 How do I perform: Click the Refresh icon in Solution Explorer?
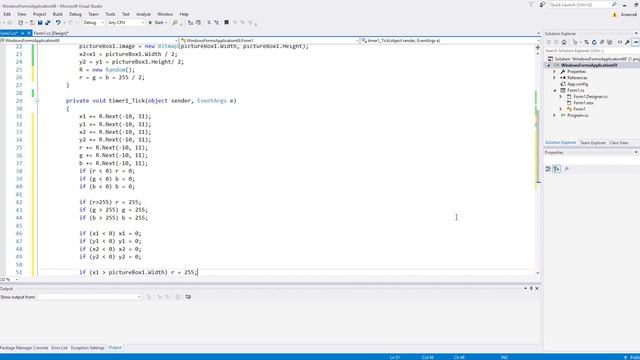pyautogui.click(x=594, y=42)
